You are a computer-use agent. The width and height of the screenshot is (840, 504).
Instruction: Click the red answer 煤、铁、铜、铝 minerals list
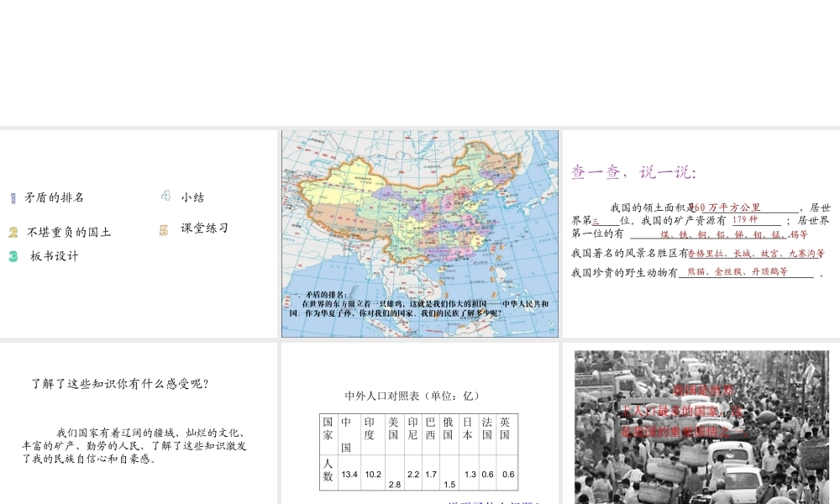(734, 234)
